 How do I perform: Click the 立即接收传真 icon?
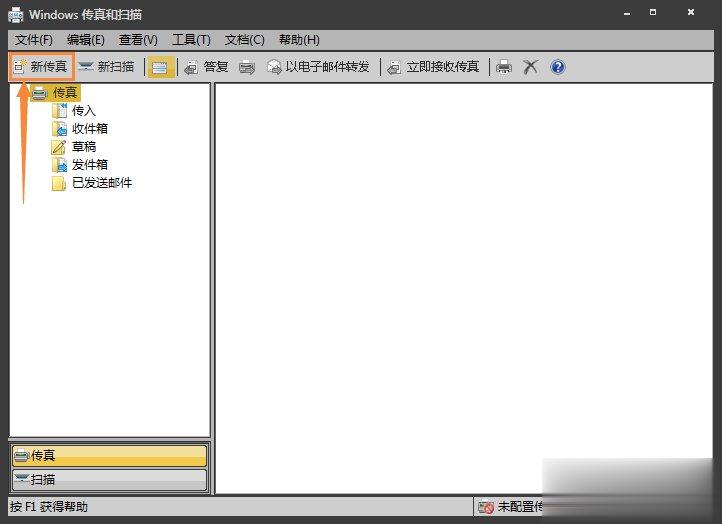coord(394,68)
